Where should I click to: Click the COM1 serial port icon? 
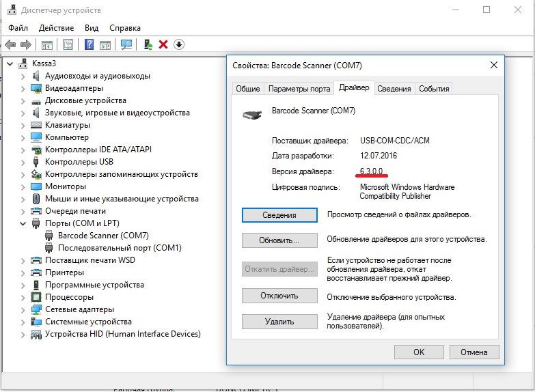(49, 248)
